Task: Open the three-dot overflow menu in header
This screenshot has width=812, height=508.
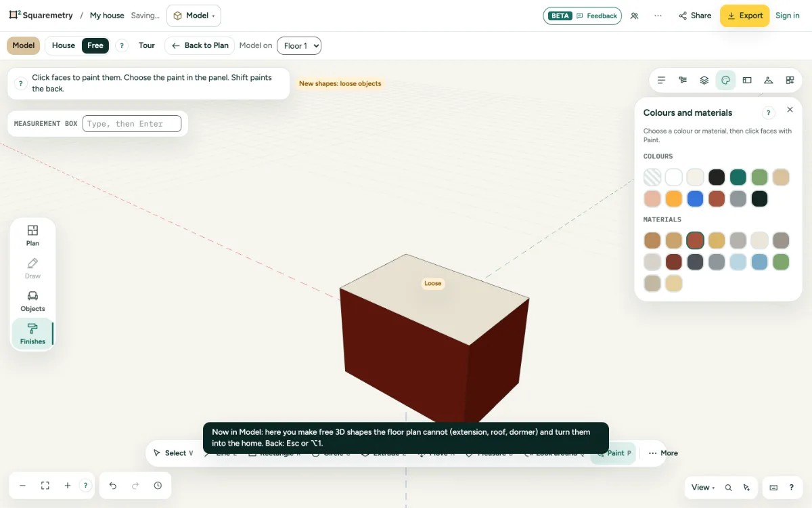Action: click(658, 16)
